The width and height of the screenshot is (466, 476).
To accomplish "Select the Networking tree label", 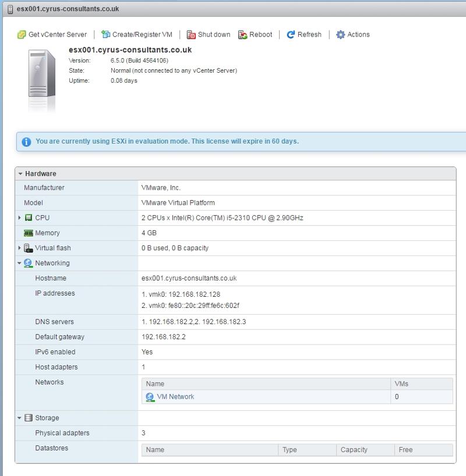I will pyautogui.click(x=52, y=263).
